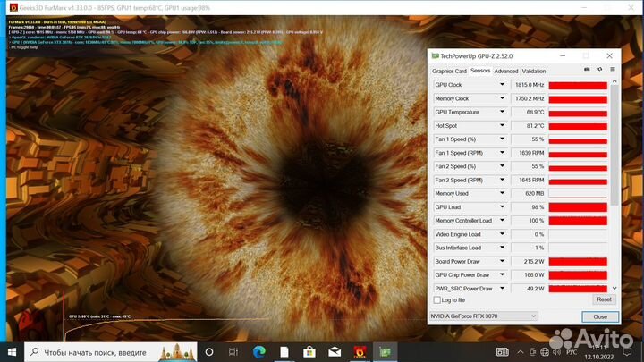
Task: Click Memory Used graph bar
Action: point(578,194)
